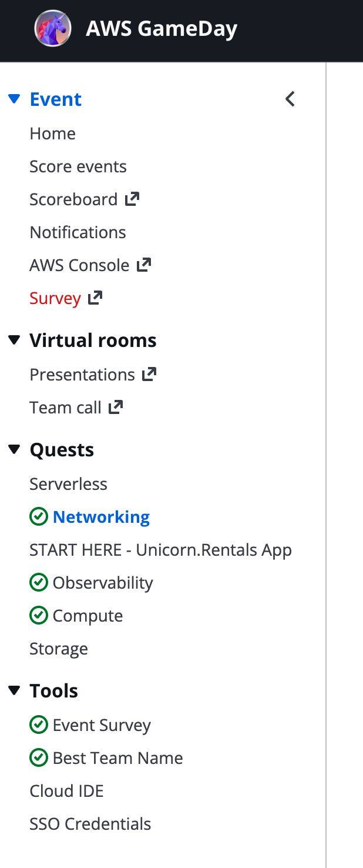Open the Networking quest
Image resolution: width=363 pixels, height=868 pixels.
(x=101, y=516)
